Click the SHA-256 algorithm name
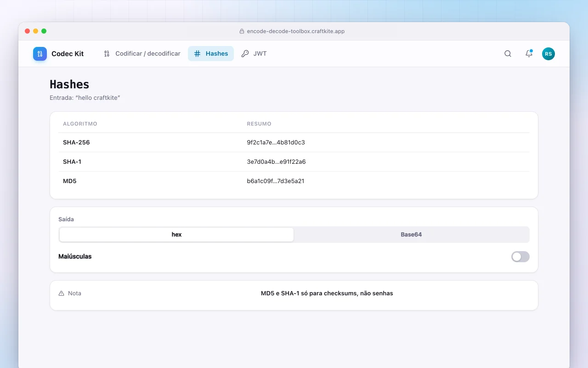Image resolution: width=588 pixels, height=368 pixels. tap(76, 143)
